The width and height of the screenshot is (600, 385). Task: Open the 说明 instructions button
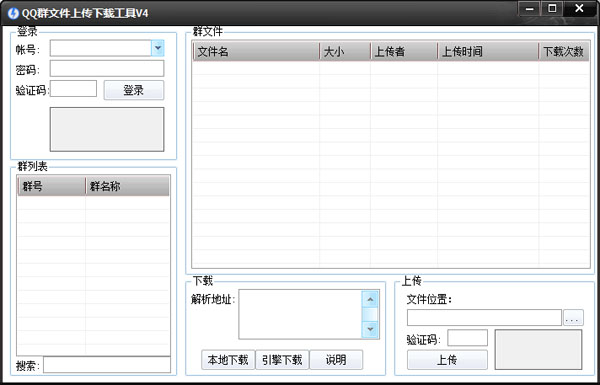[x=336, y=360]
